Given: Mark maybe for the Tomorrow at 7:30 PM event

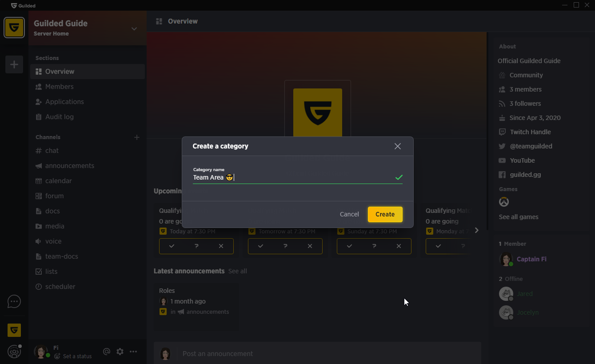Looking at the screenshot, I should tap(285, 246).
